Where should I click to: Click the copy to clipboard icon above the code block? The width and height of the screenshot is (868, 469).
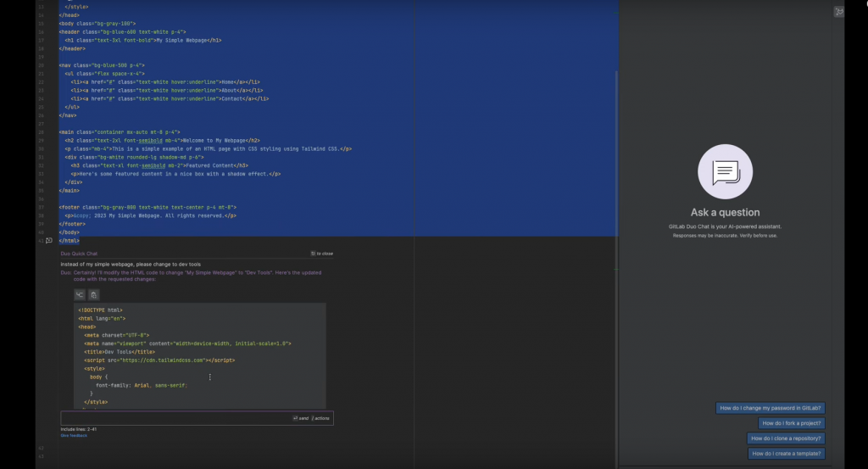click(x=93, y=294)
